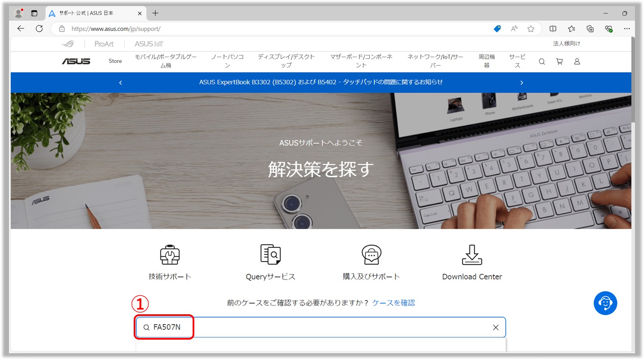
Task: Close the ASUS support browser tab
Action: point(140,13)
